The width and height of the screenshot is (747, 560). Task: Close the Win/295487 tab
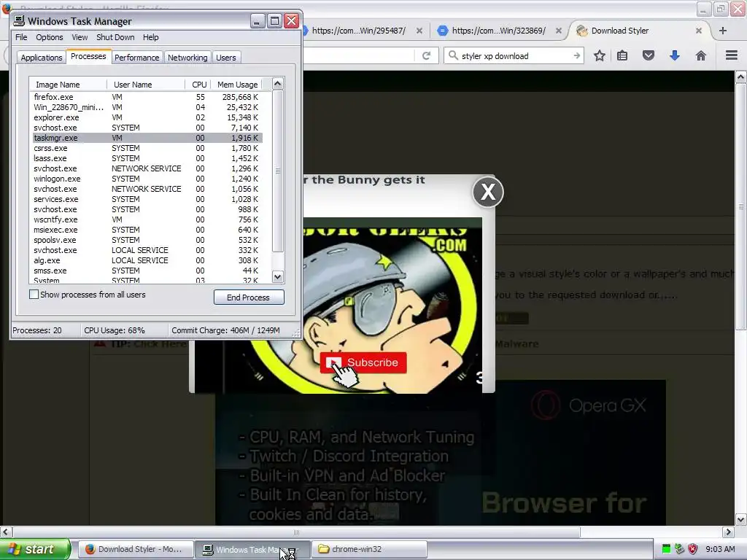tap(419, 31)
